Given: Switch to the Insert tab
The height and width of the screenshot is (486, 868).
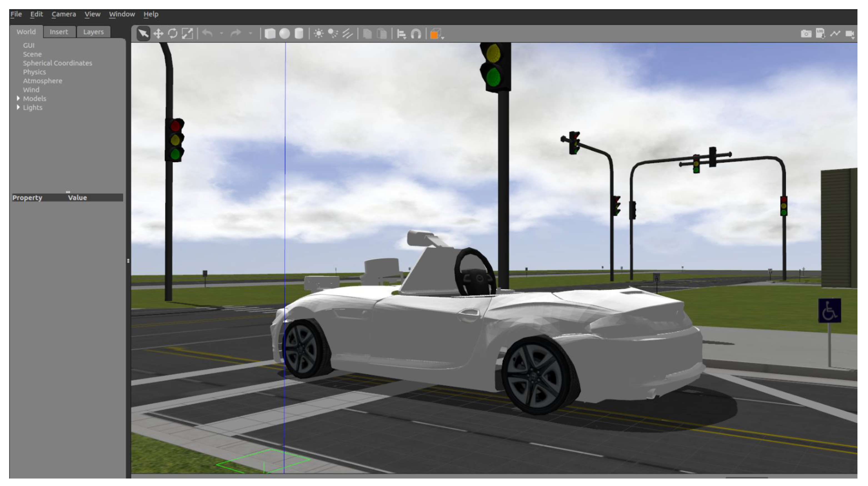Looking at the screenshot, I should coord(59,32).
